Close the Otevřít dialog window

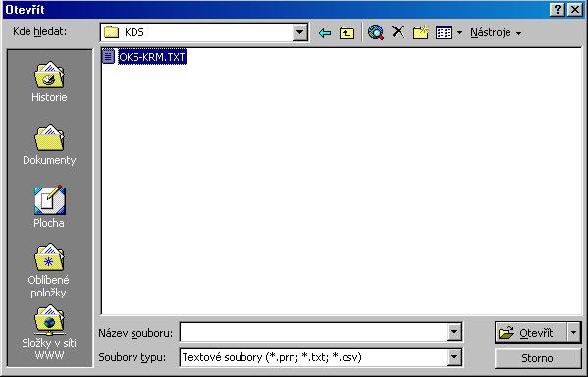click(x=575, y=10)
